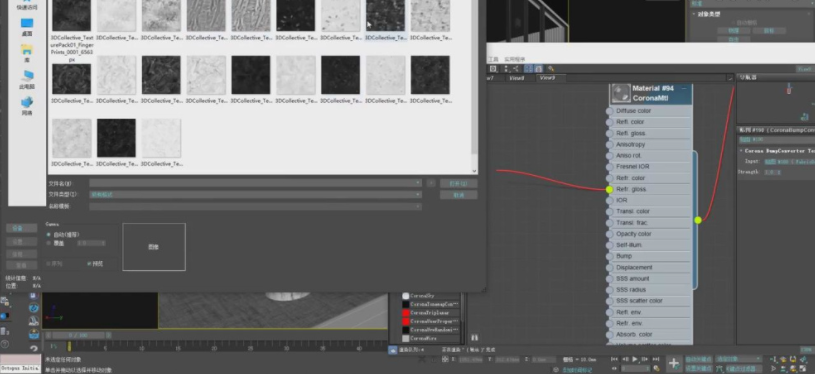
Task: Click the connected Refr. gloss yellow socket
Action: click(x=610, y=189)
